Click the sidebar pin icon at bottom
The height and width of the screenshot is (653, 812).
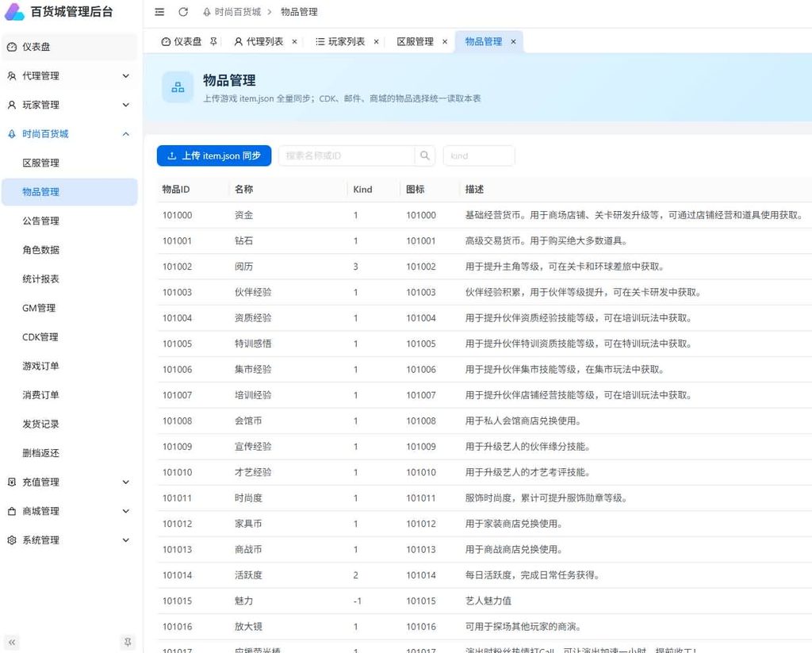click(x=128, y=642)
